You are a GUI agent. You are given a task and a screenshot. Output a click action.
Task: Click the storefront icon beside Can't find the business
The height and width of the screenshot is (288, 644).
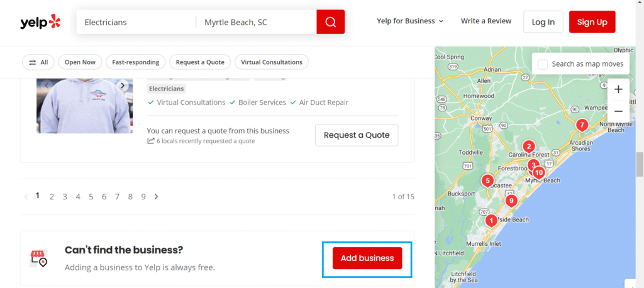(x=39, y=258)
